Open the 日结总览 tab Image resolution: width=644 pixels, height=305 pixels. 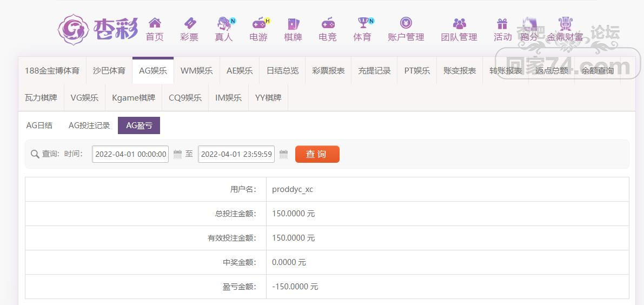[283, 71]
